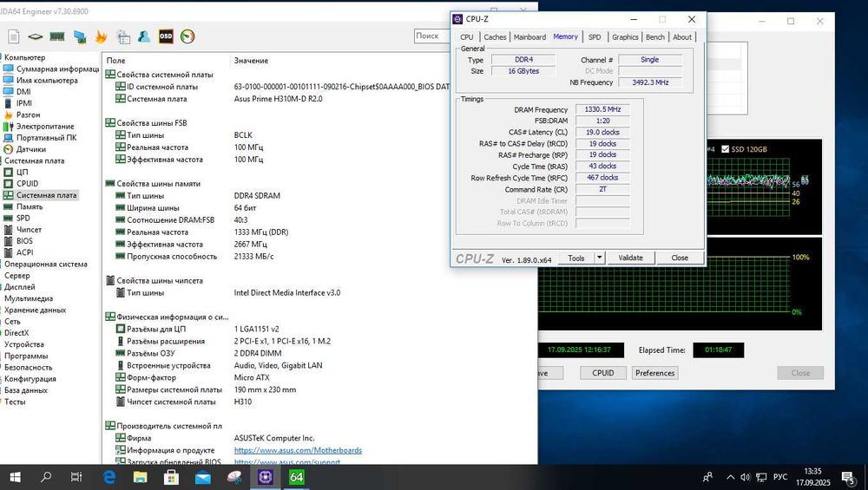Switch to CPU-Z purple taskbar icon
Image resolution: width=868 pixels, height=490 pixels.
[265, 477]
